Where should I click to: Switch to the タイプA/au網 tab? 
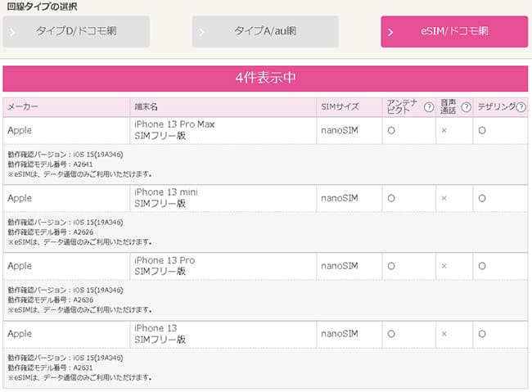point(265,32)
